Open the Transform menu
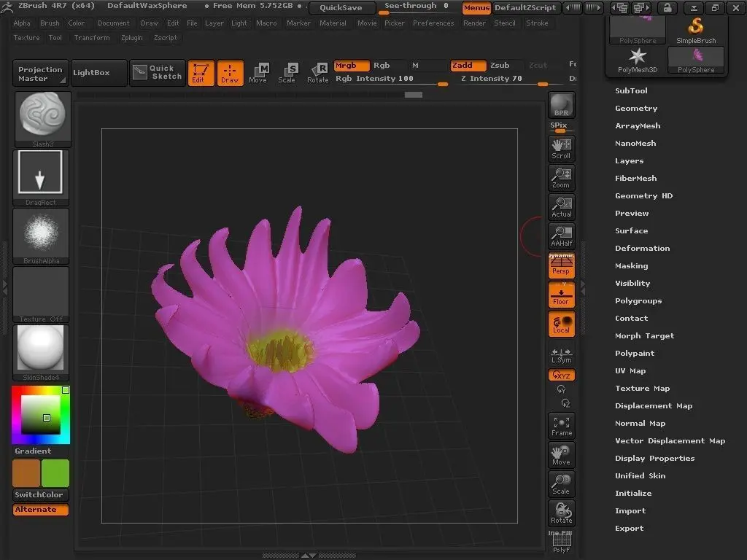747x560 pixels. pos(91,38)
